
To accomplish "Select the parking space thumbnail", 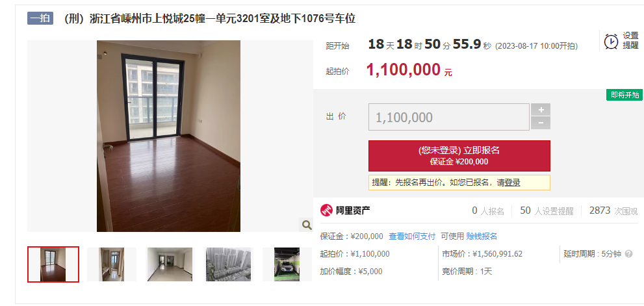I will point(287,264).
